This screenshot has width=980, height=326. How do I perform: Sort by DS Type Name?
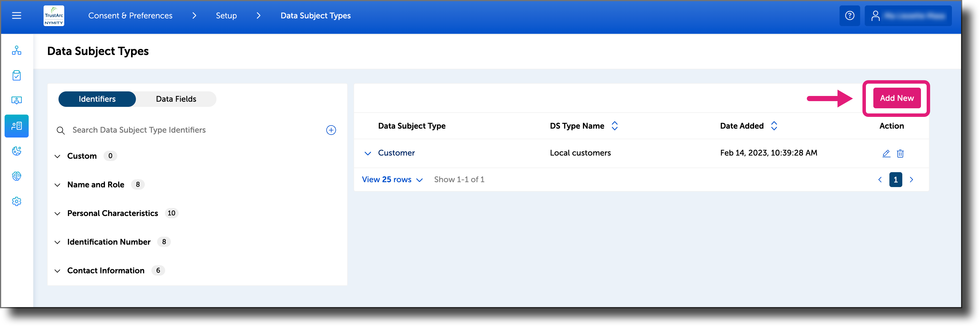tap(614, 126)
